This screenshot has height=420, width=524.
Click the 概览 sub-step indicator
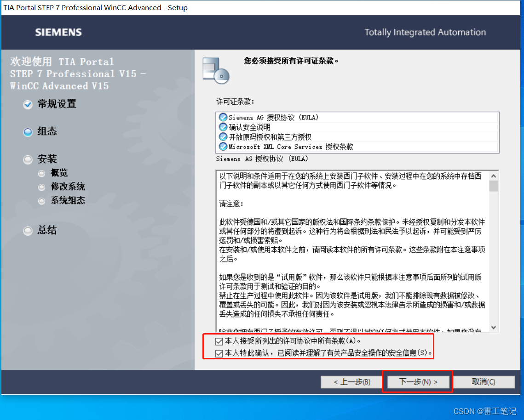pyautogui.click(x=41, y=173)
